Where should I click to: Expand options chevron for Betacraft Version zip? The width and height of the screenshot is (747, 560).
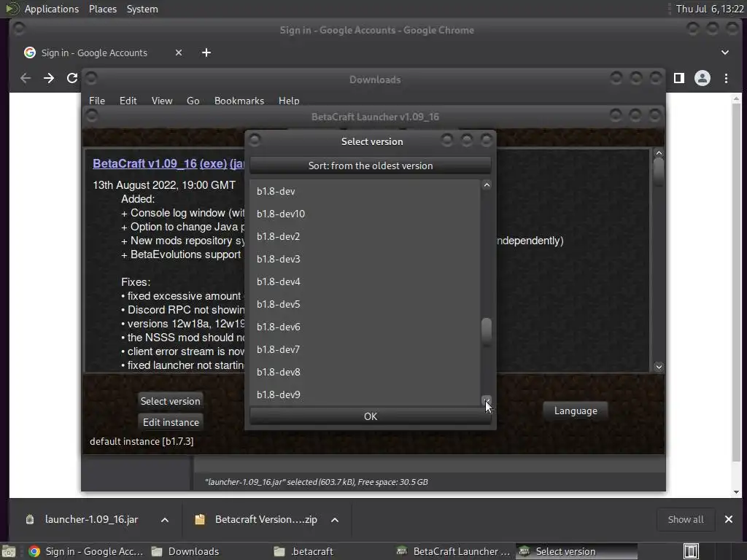coord(335,519)
